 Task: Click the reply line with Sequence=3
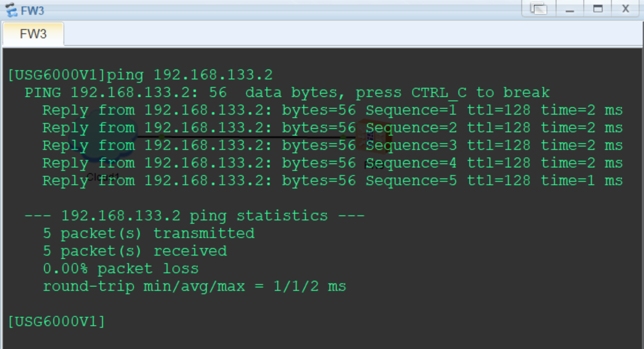point(332,145)
